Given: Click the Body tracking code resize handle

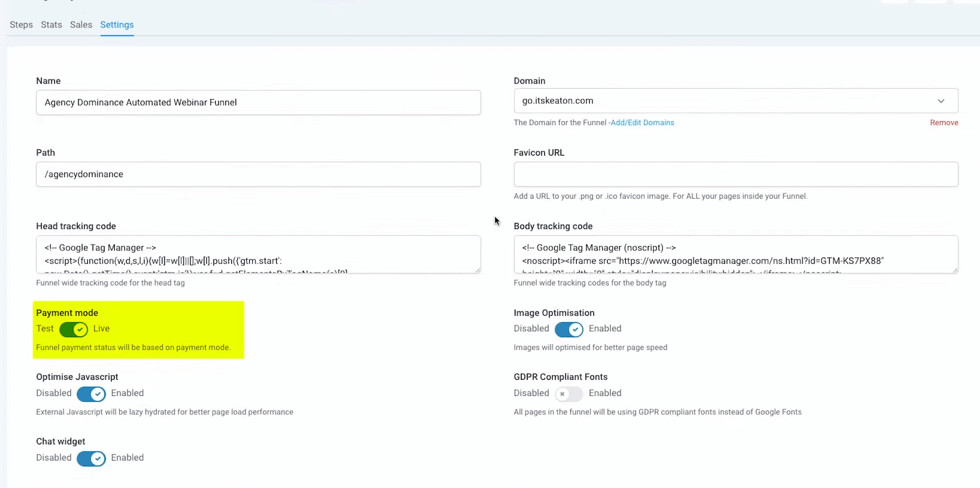Looking at the screenshot, I should pos(955,270).
